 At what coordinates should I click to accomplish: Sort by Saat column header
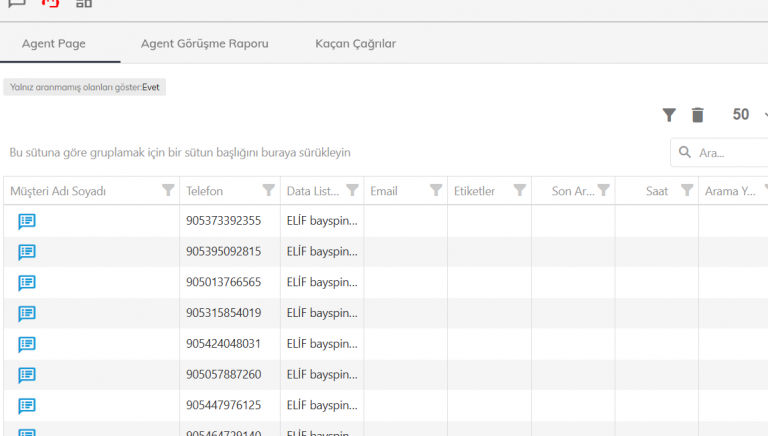coord(657,191)
